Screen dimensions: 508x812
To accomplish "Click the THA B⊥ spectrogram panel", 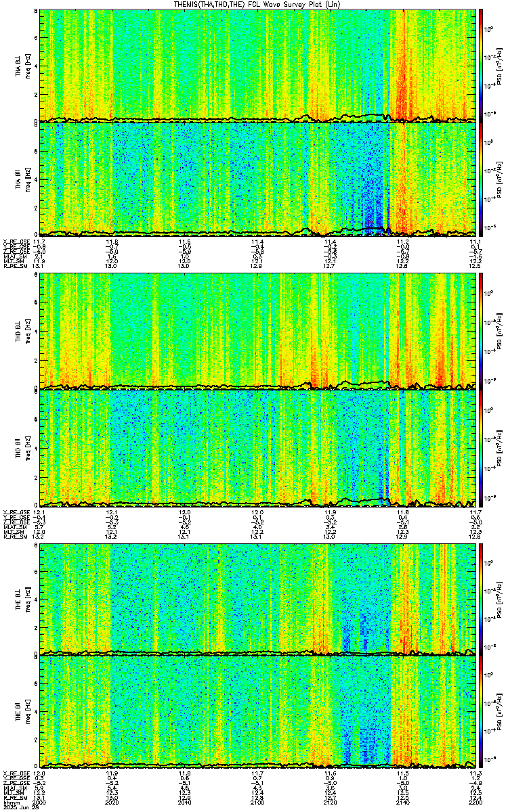I will tap(258, 66).
